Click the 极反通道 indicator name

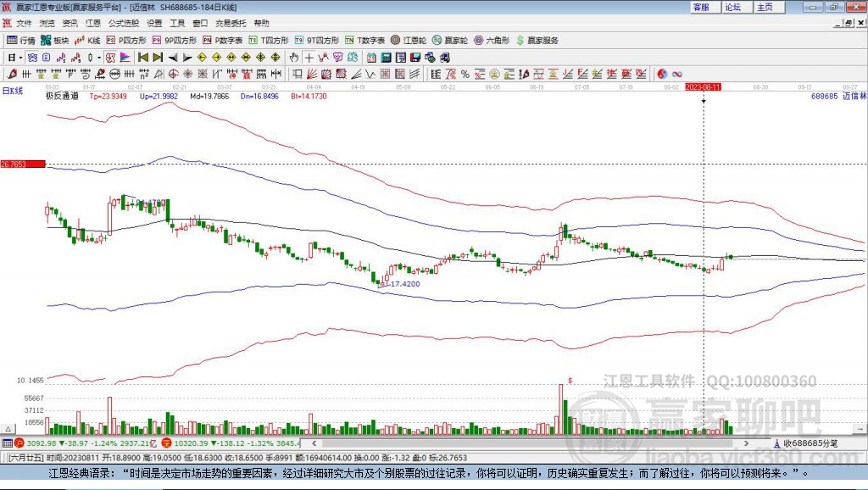pos(62,96)
